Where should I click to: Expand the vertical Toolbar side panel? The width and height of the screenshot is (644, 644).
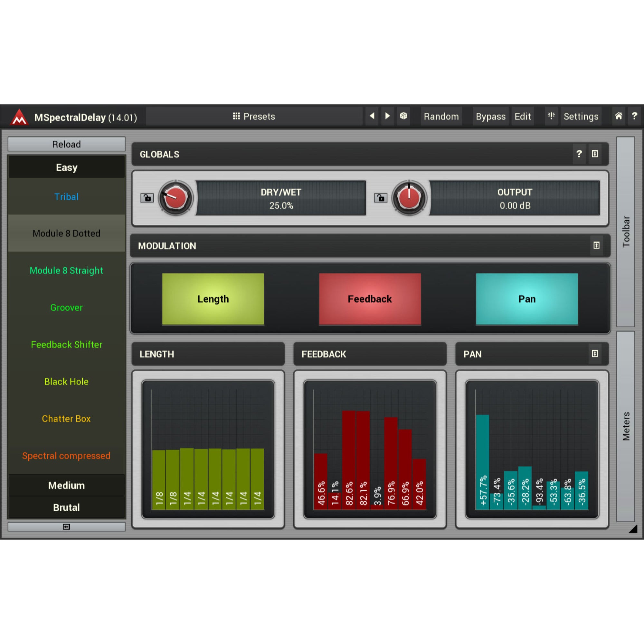click(x=626, y=232)
